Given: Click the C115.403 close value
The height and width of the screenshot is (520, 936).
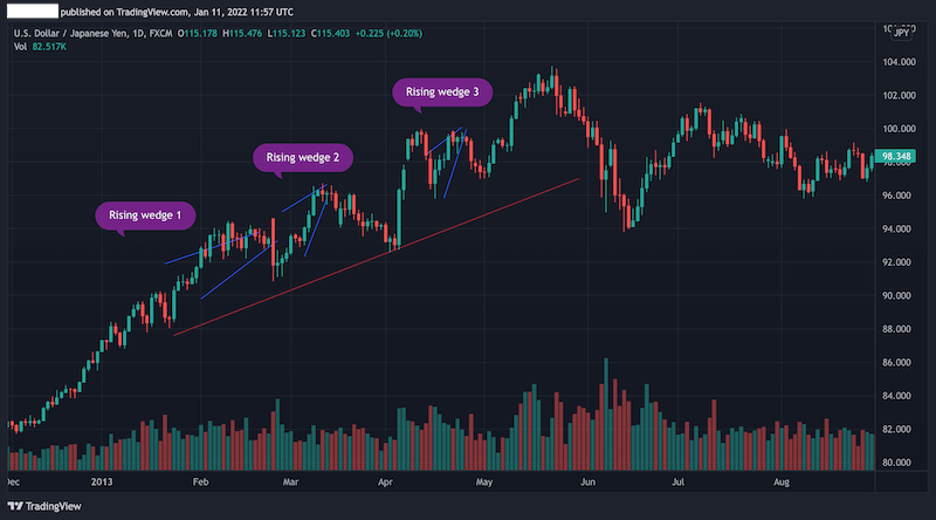Looking at the screenshot, I should pyautogui.click(x=330, y=33).
